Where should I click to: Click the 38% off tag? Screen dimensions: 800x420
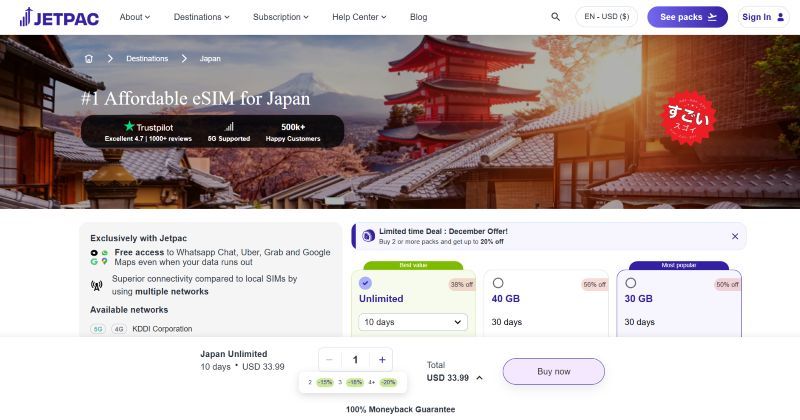click(461, 285)
